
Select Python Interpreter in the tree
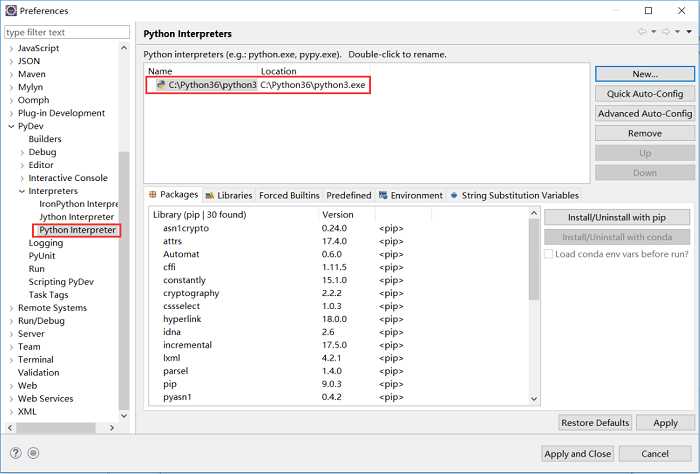tap(77, 230)
